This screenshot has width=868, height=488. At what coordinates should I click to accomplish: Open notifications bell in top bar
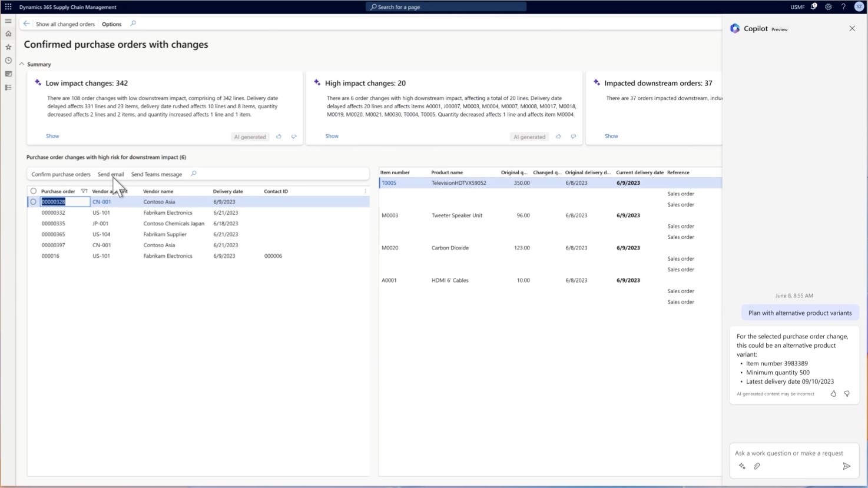pyautogui.click(x=814, y=7)
